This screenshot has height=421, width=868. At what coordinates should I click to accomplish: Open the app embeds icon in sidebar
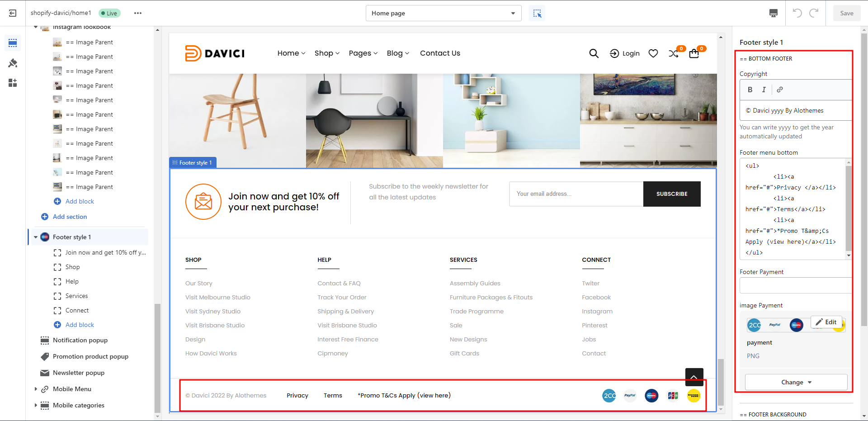(x=13, y=83)
